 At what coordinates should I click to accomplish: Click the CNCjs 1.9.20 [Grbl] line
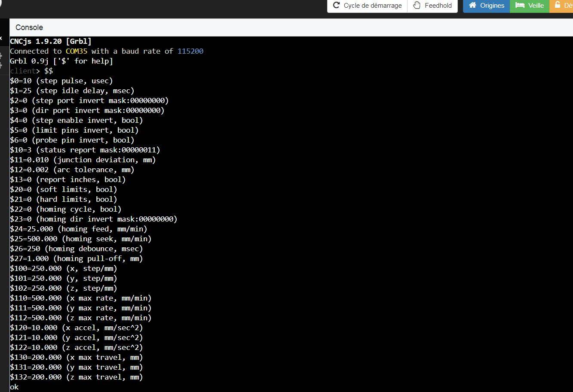51,41
